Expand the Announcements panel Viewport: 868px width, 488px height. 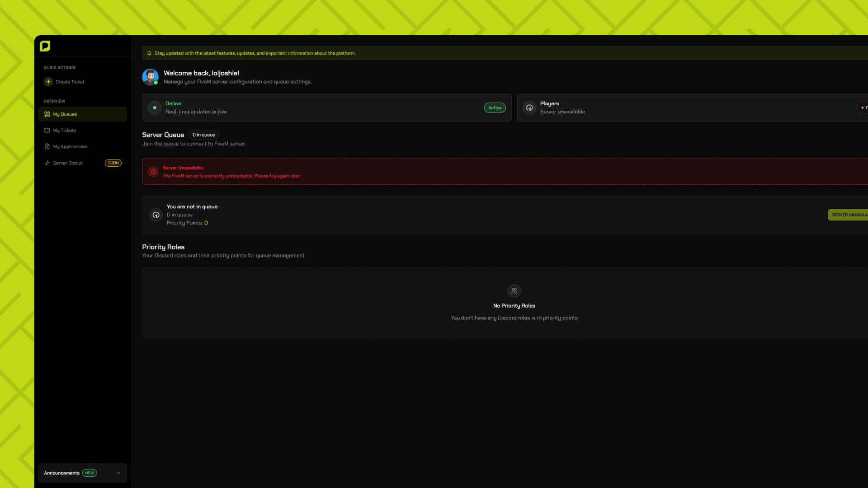pyautogui.click(x=82, y=473)
